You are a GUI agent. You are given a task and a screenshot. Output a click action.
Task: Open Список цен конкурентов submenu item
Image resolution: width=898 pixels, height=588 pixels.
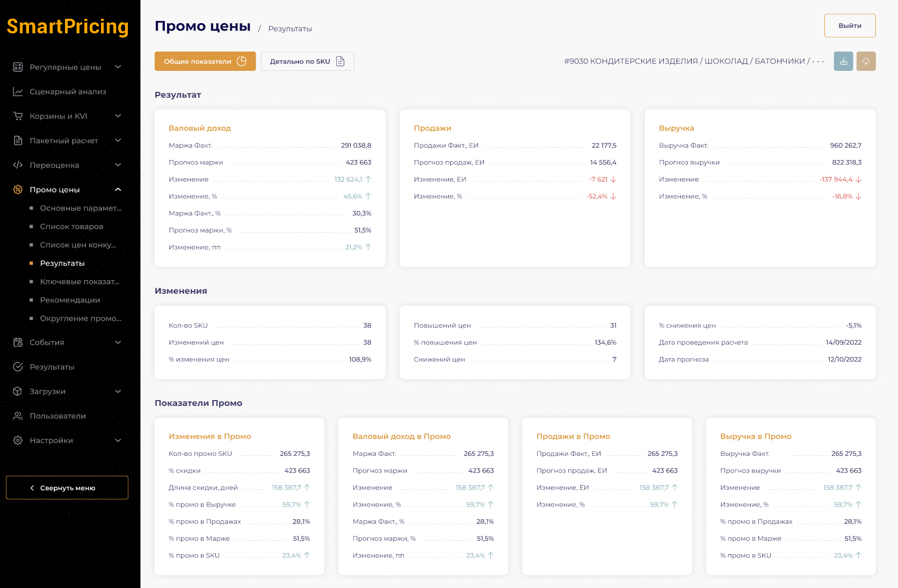pos(78,245)
